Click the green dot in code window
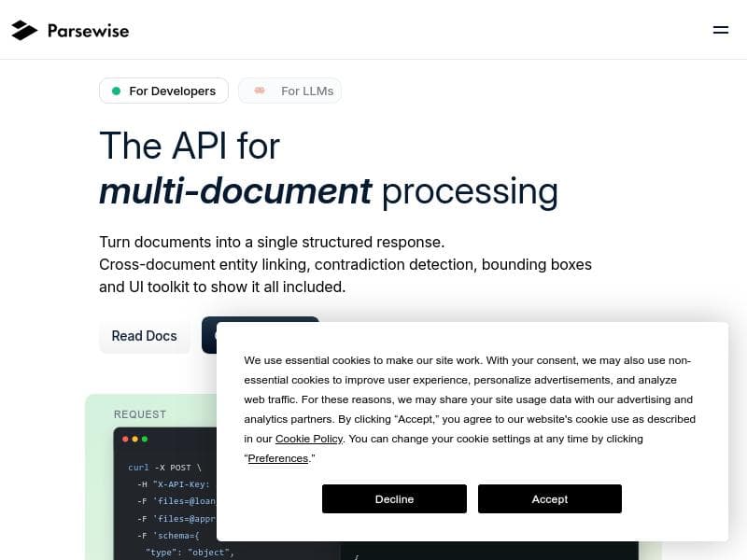 point(145,439)
